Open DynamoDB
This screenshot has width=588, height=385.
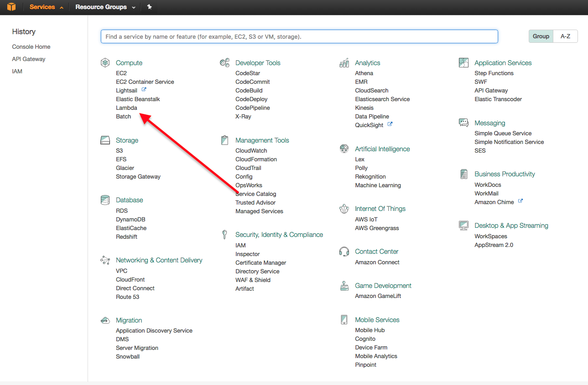[130, 220]
